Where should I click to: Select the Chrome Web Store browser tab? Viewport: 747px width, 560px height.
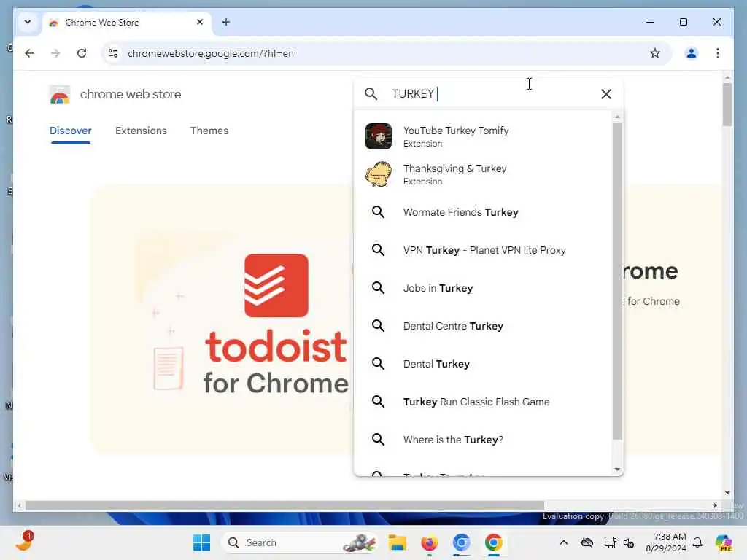point(126,23)
